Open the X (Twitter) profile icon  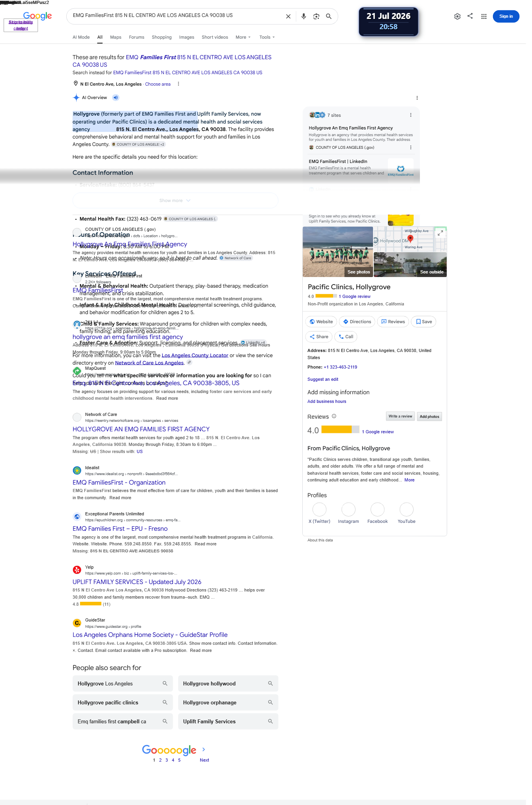(319, 509)
